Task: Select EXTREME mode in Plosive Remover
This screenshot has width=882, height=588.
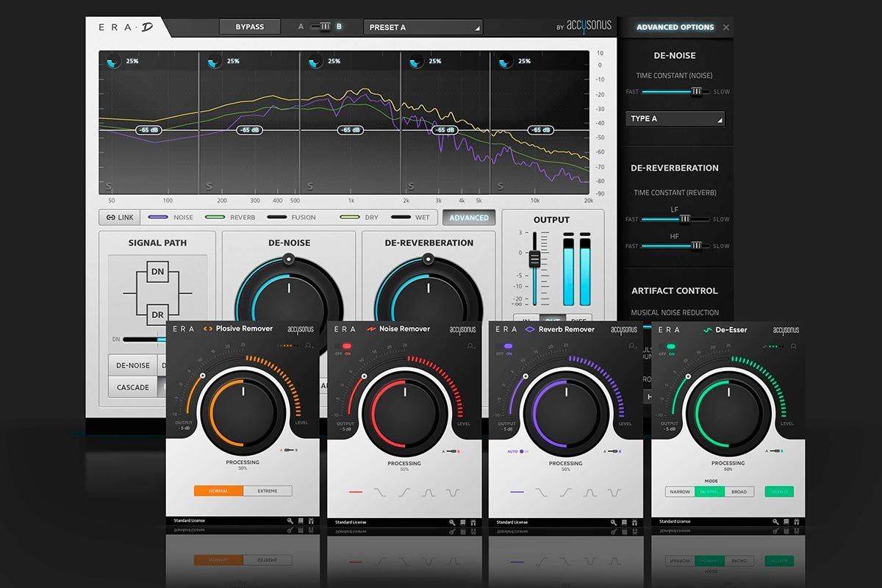Action: coord(268,490)
